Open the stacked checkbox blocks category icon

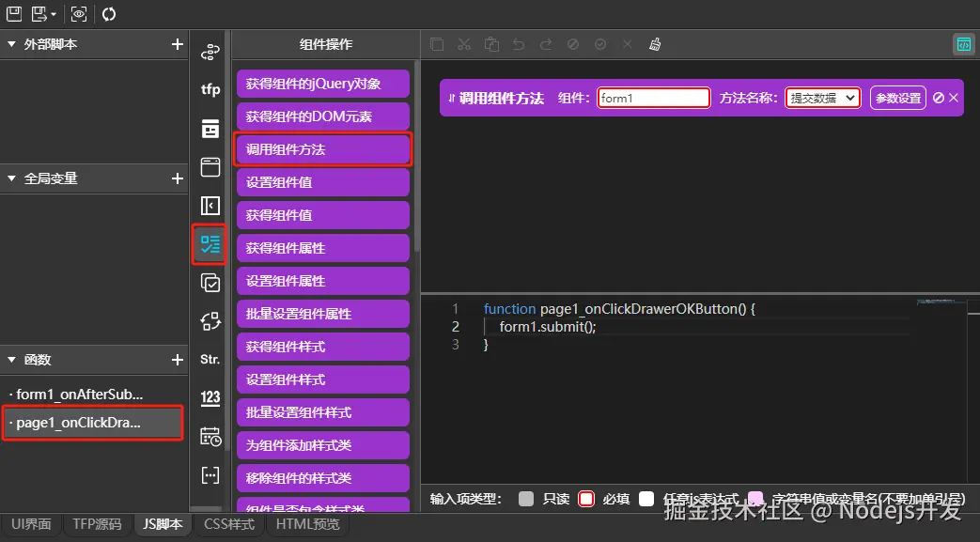pyautogui.click(x=210, y=283)
